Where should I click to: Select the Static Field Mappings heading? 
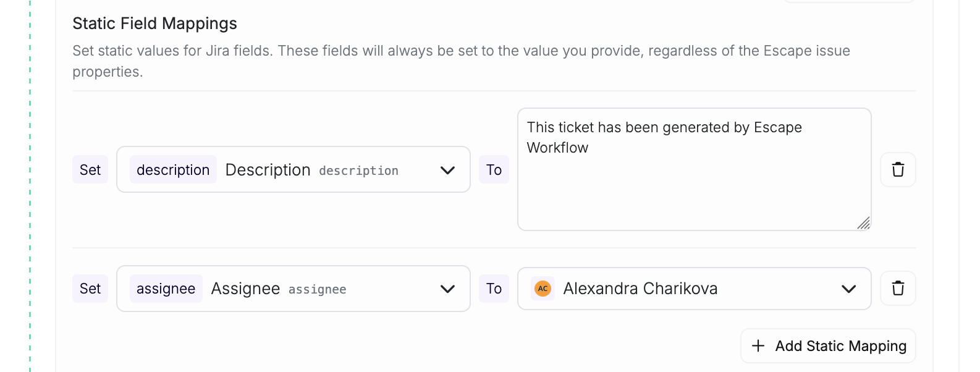point(154,23)
